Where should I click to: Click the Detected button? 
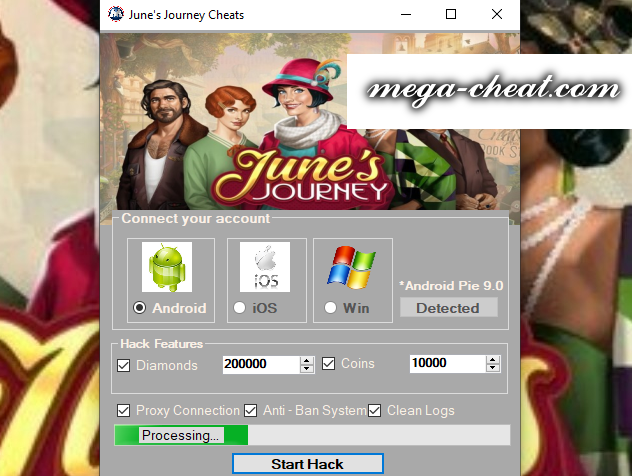(x=449, y=308)
